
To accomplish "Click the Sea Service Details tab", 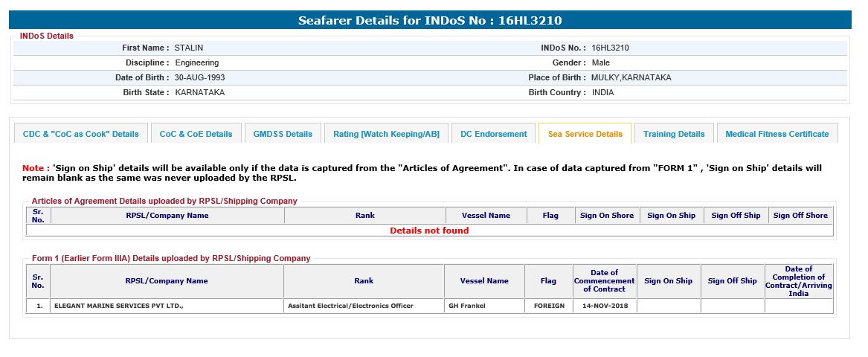I will coord(585,134).
